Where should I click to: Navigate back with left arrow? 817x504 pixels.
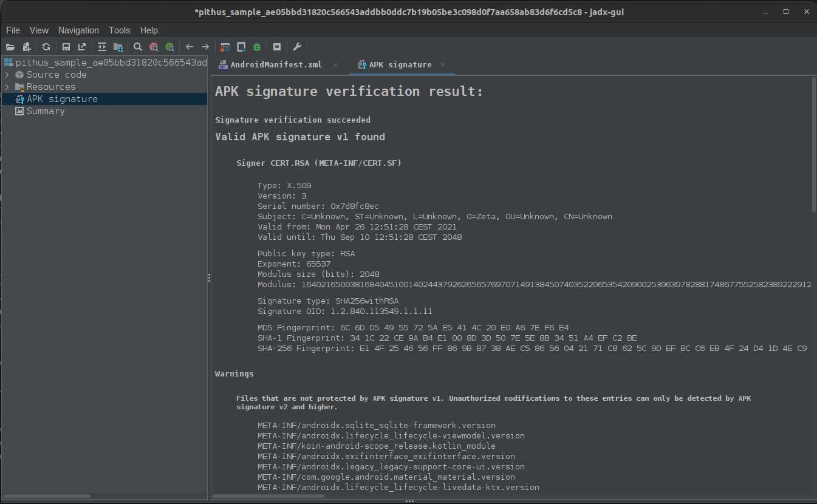point(190,47)
